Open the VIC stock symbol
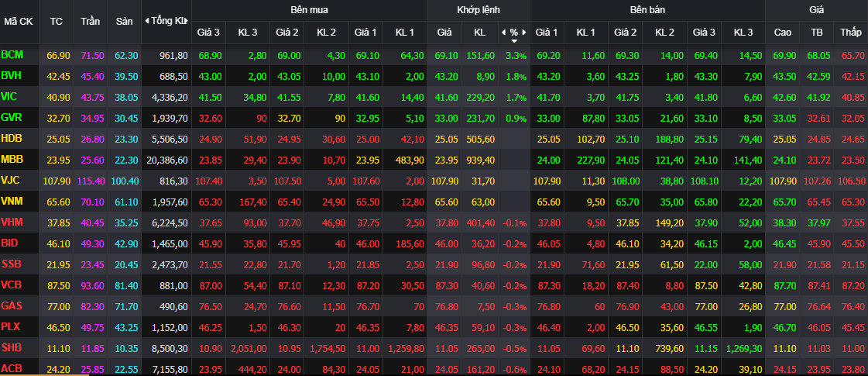This screenshot has height=376, width=868. tap(9, 96)
